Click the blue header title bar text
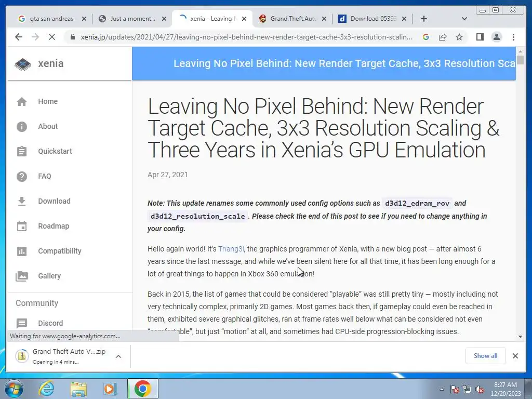Screen dimensions: 532x399 point(345,63)
